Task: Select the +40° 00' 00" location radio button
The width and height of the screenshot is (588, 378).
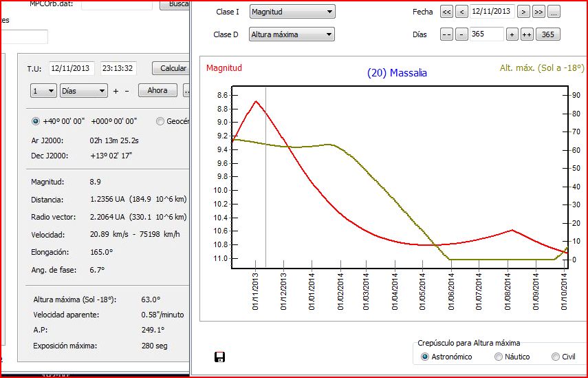Action: pos(36,121)
